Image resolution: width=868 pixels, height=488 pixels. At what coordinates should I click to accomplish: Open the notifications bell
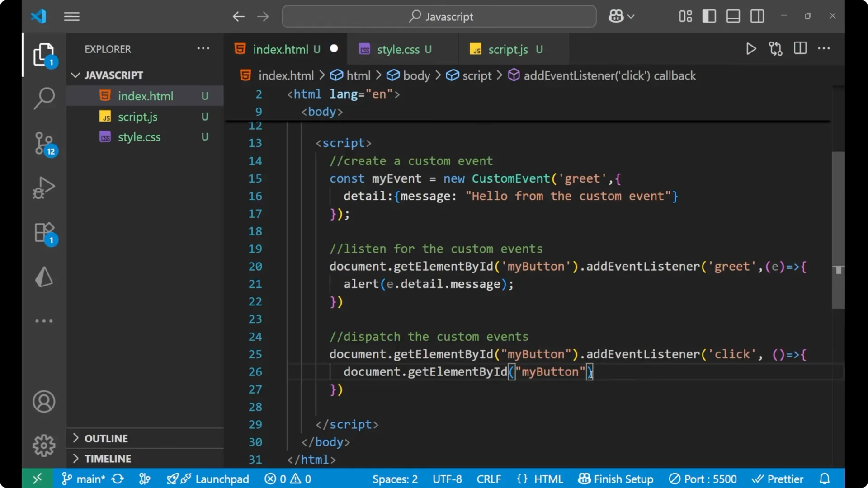click(x=825, y=479)
